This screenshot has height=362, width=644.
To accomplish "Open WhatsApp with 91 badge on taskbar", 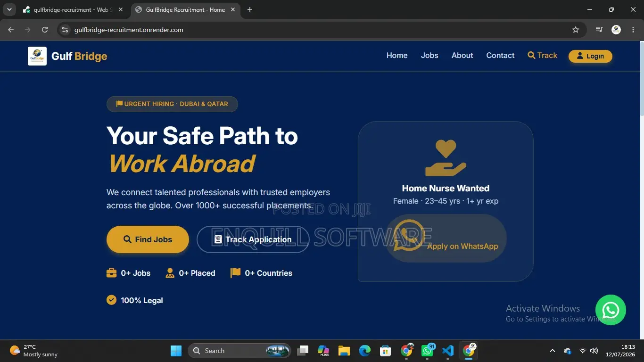I will (x=427, y=351).
